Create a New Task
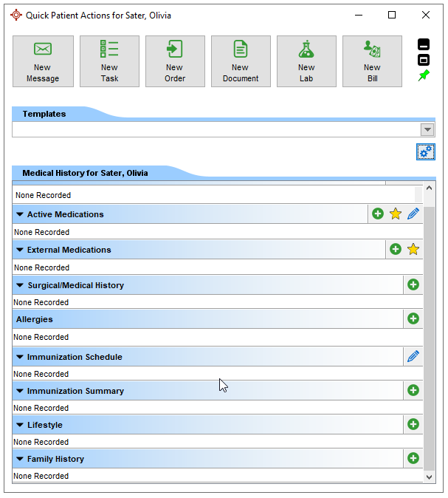The image size is (448, 498). [x=109, y=61]
